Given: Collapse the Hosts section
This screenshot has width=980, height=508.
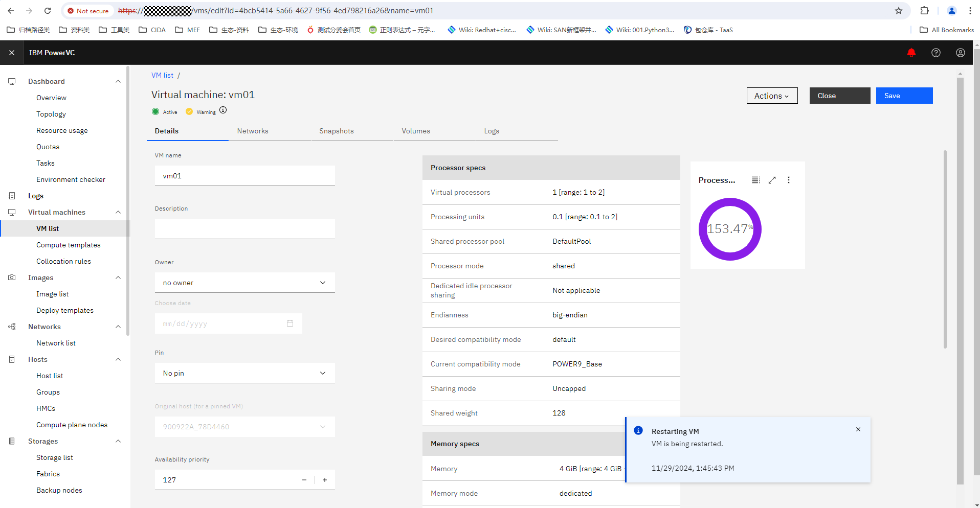Looking at the screenshot, I should [118, 359].
